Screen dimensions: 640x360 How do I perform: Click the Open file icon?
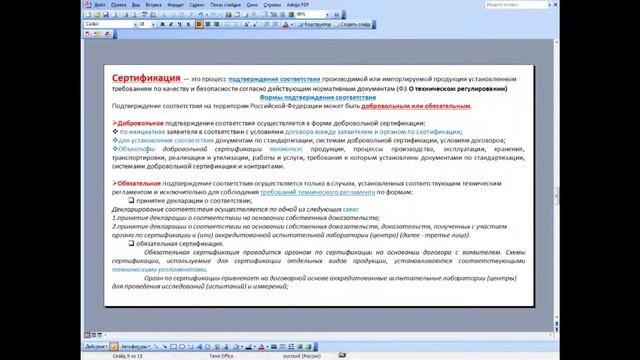(97, 14)
